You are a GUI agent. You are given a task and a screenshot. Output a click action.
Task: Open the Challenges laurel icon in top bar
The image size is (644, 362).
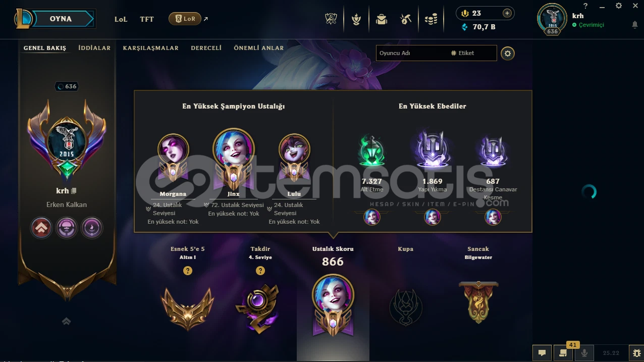356,19
